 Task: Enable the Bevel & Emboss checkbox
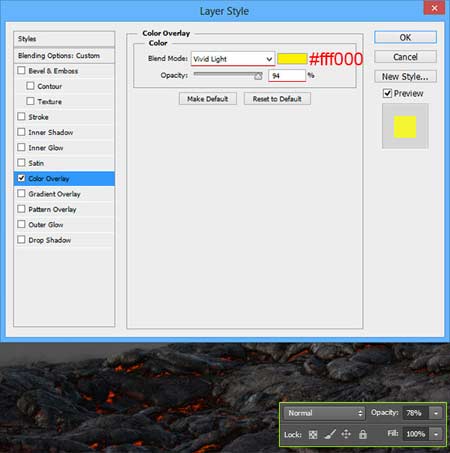coord(21,71)
